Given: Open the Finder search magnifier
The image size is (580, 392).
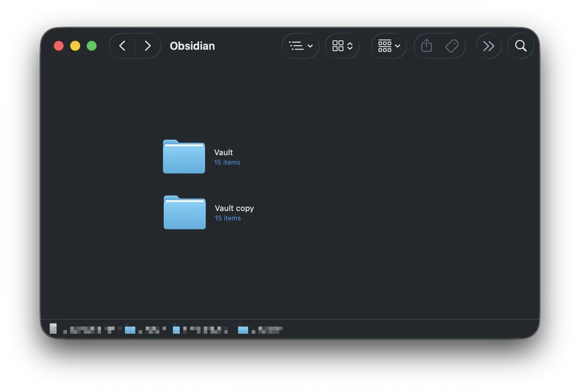Looking at the screenshot, I should [x=521, y=46].
